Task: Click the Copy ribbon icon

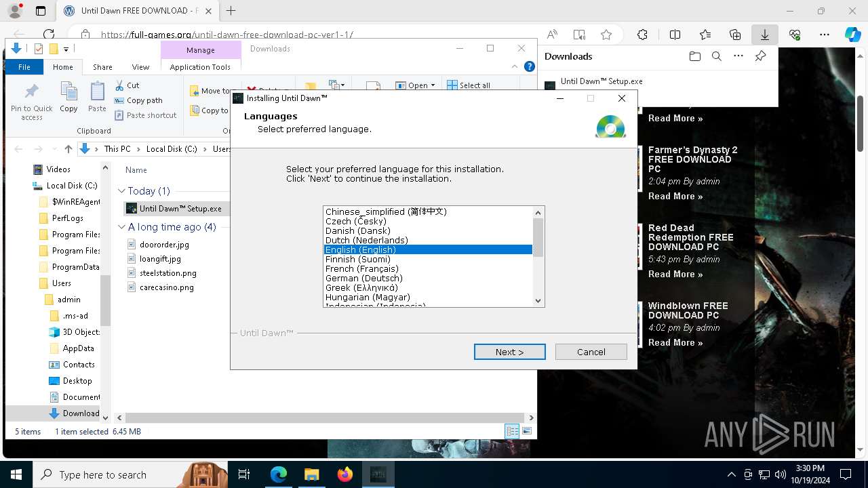Action: [68, 97]
